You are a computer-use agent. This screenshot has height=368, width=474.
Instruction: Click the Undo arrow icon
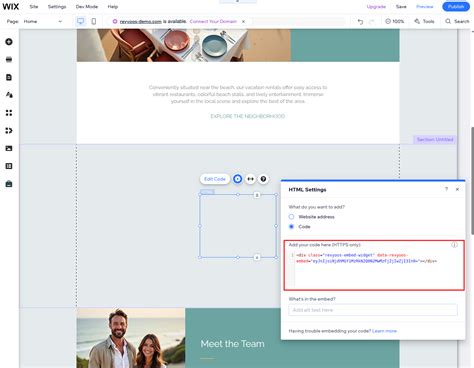(360, 22)
